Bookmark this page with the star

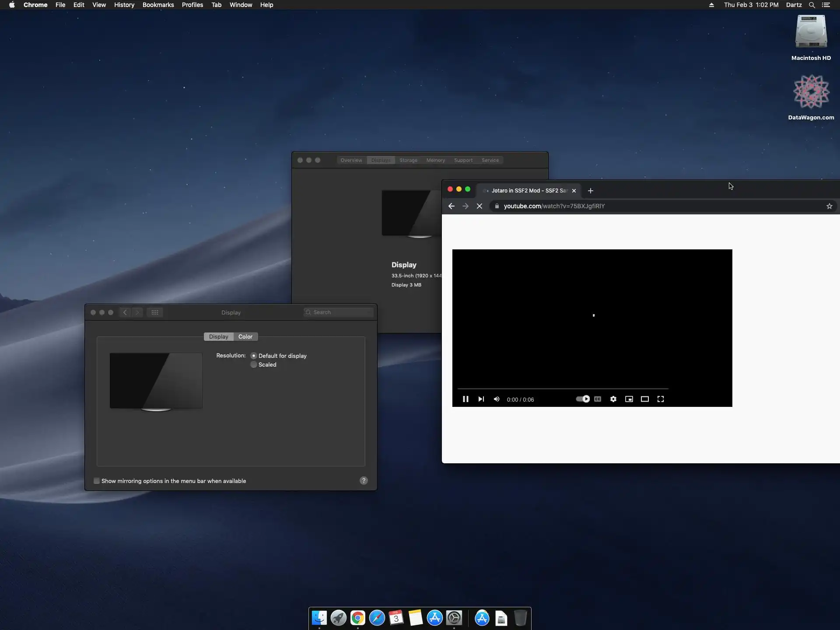(x=829, y=206)
